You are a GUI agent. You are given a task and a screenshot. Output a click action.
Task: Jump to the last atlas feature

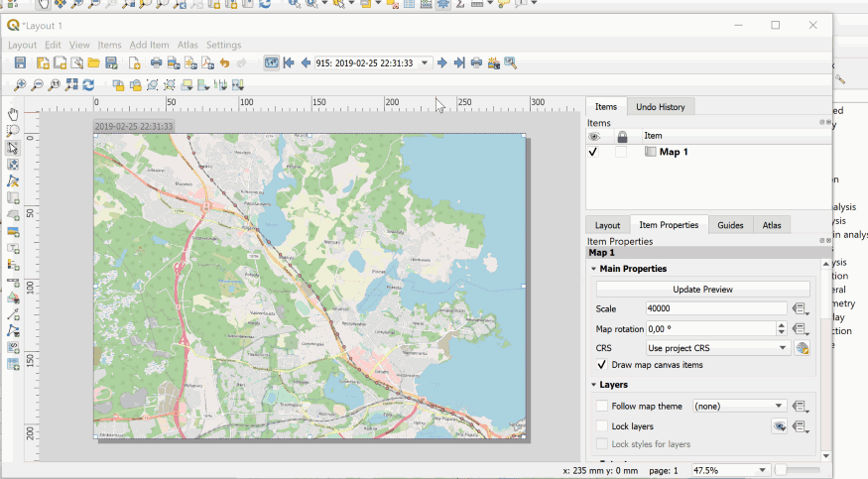(459, 63)
